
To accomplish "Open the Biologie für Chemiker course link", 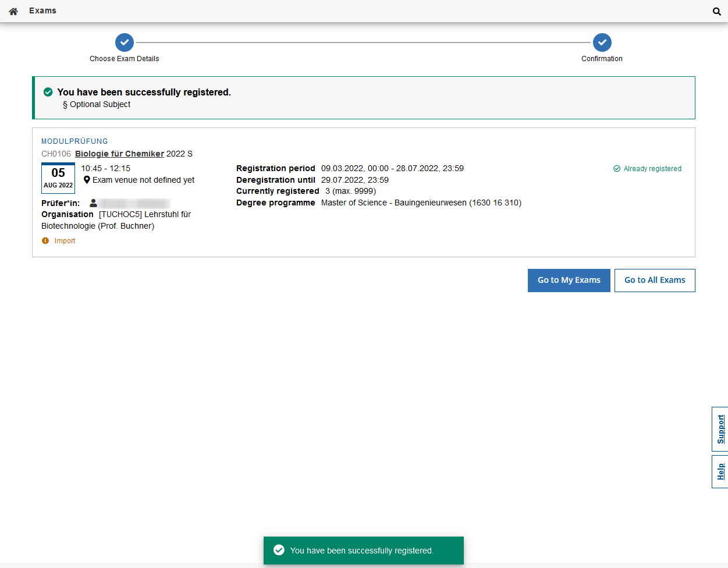I will pyautogui.click(x=119, y=154).
